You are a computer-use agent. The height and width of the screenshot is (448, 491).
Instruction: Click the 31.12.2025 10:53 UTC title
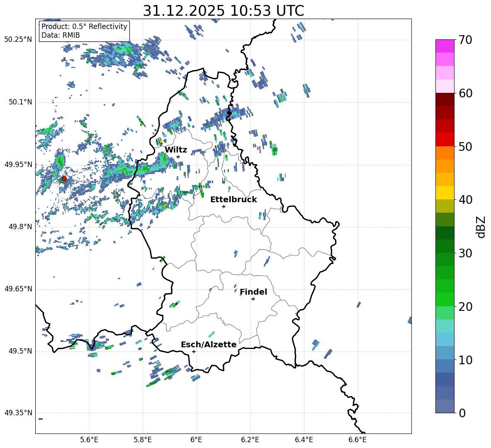click(224, 11)
